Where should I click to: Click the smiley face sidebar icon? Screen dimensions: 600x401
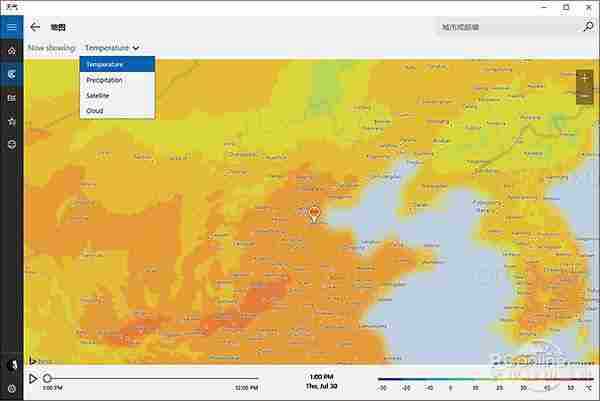[12, 144]
